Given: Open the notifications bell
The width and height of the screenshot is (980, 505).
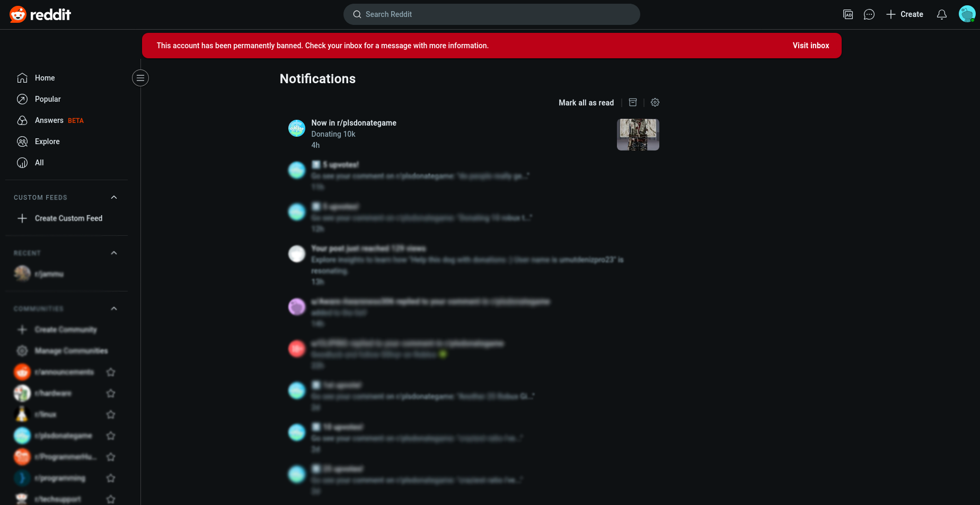Looking at the screenshot, I should [942, 14].
